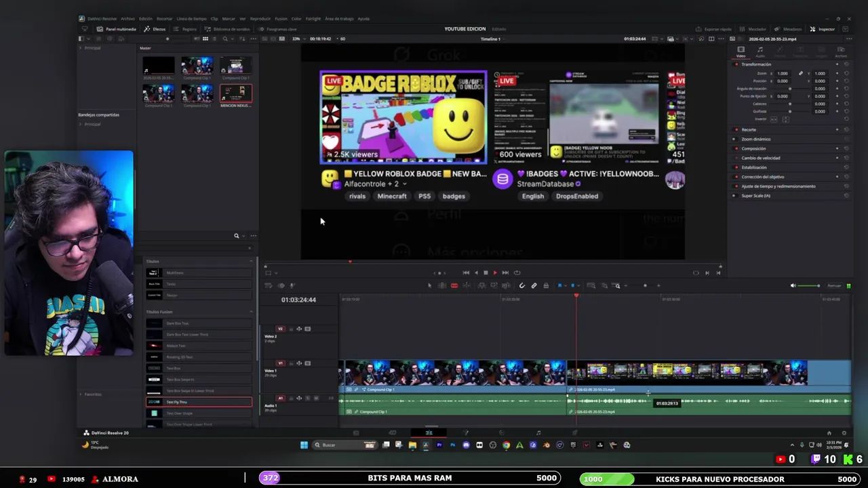Open the Deliver page
Image resolution: width=868 pixels, height=488 pixels.
click(575, 432)
